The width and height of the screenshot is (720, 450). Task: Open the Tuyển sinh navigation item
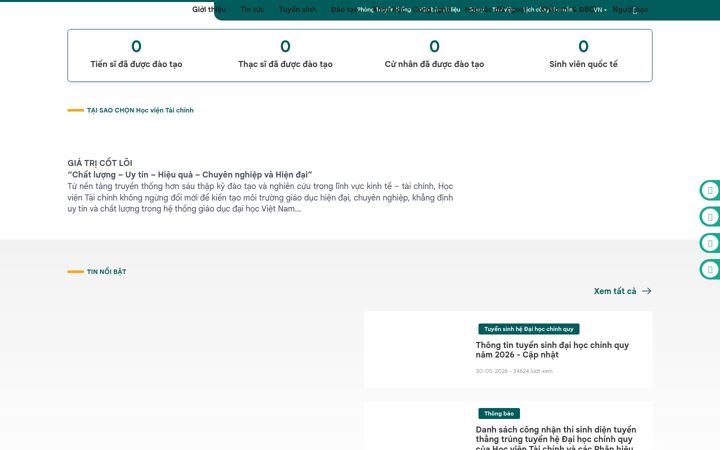[298, 9]
